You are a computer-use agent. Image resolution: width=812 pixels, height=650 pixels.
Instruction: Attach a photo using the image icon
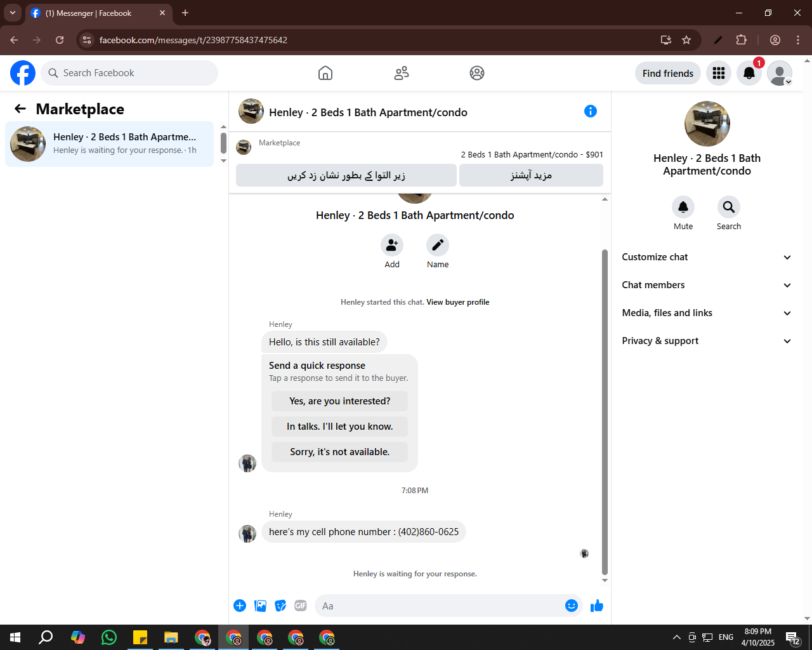tap(260, 606)
